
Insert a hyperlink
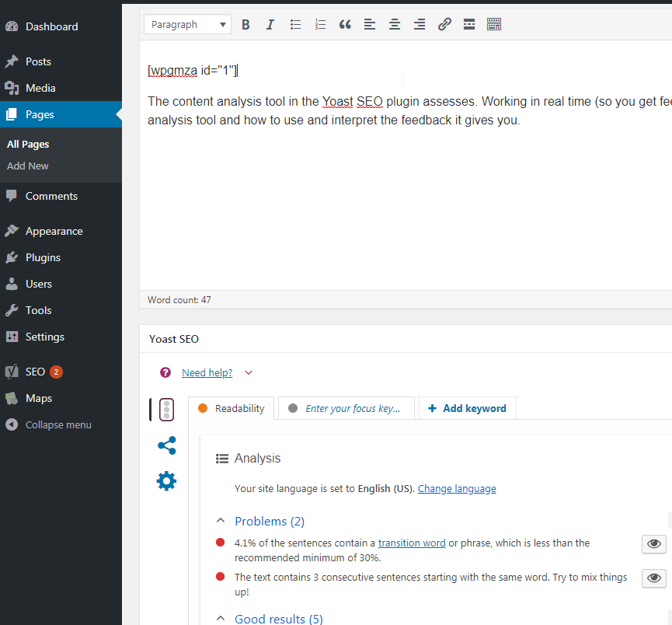pos(444,24)
